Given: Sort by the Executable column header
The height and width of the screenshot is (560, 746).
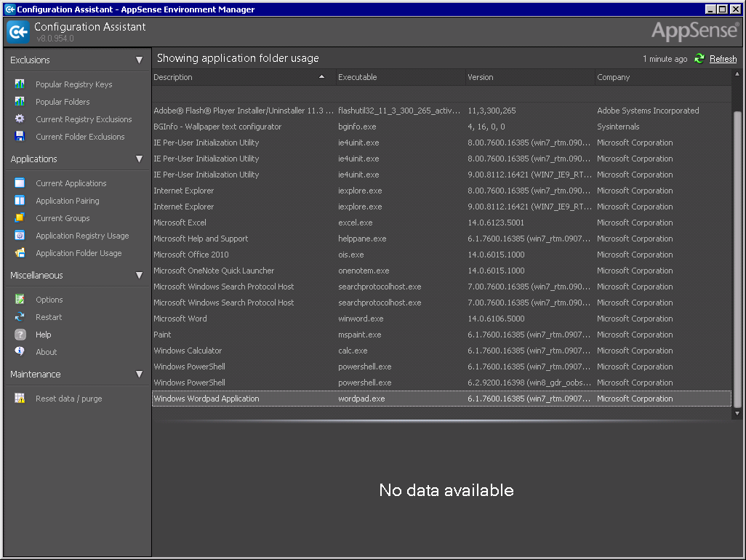Looking at the screenshot, I should tap(401, 77).
